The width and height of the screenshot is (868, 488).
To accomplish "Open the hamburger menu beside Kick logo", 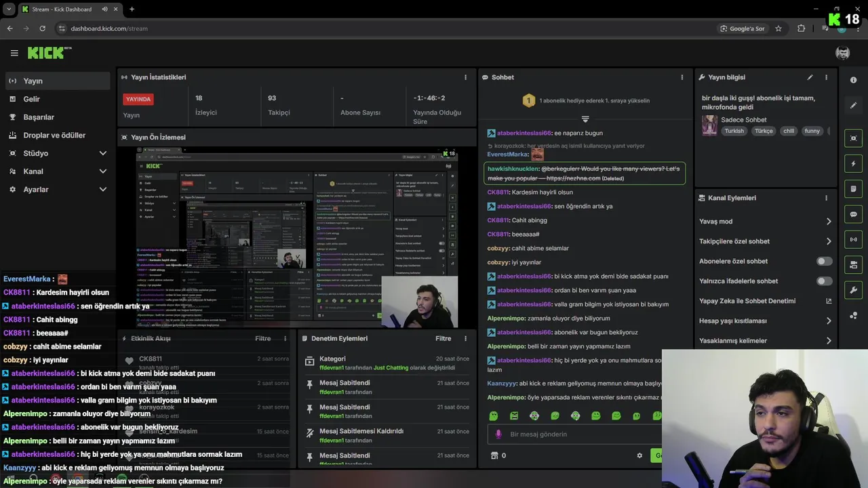I will point(14,53).
